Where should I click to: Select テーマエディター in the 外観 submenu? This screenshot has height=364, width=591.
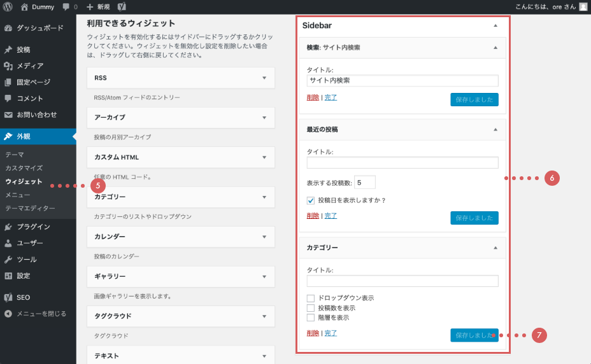point(30,208)
